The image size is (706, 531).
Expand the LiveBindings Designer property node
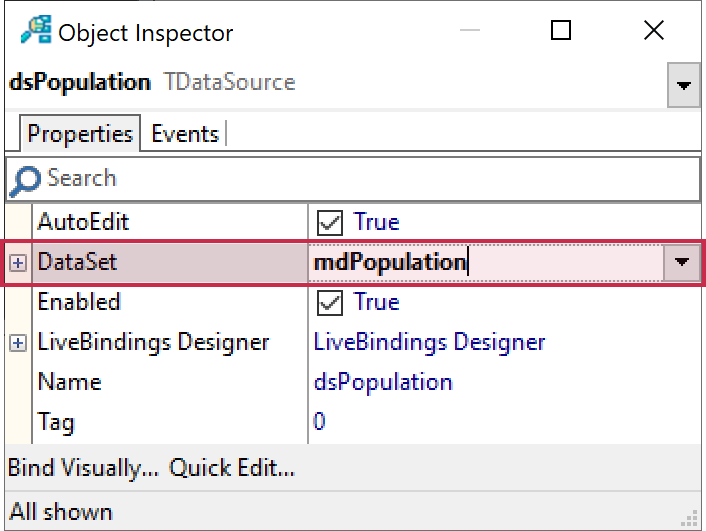[x=18, y=343]
